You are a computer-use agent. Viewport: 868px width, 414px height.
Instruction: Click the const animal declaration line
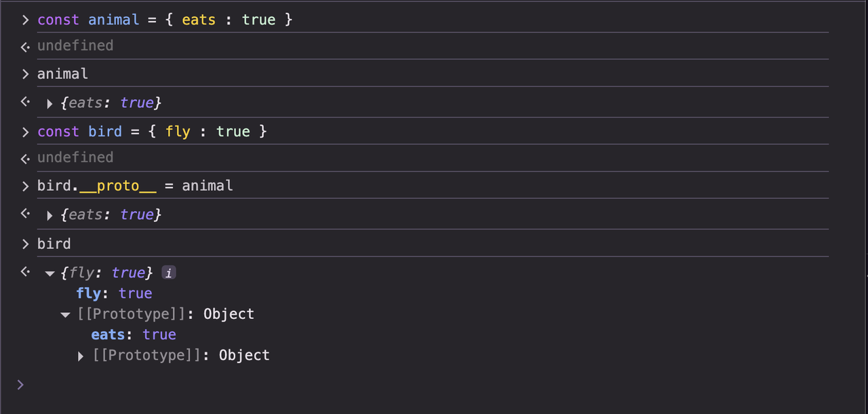[165, 20]
